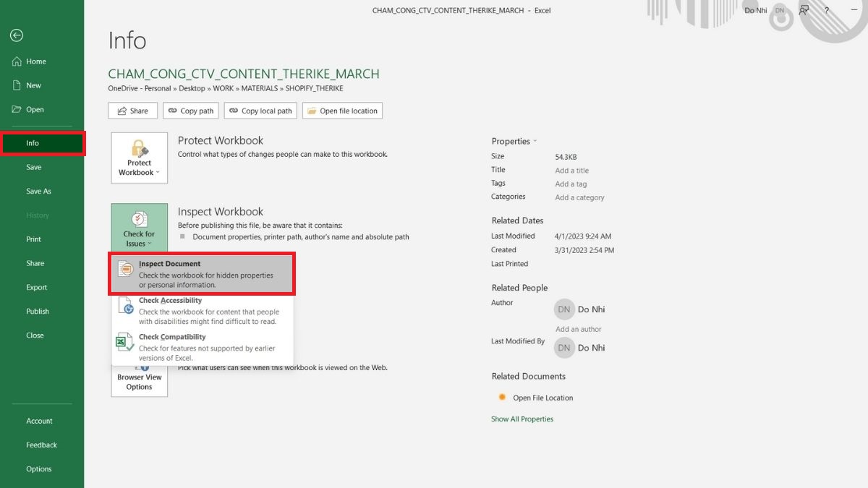Click Copy local path button

(x=260, y=111)
